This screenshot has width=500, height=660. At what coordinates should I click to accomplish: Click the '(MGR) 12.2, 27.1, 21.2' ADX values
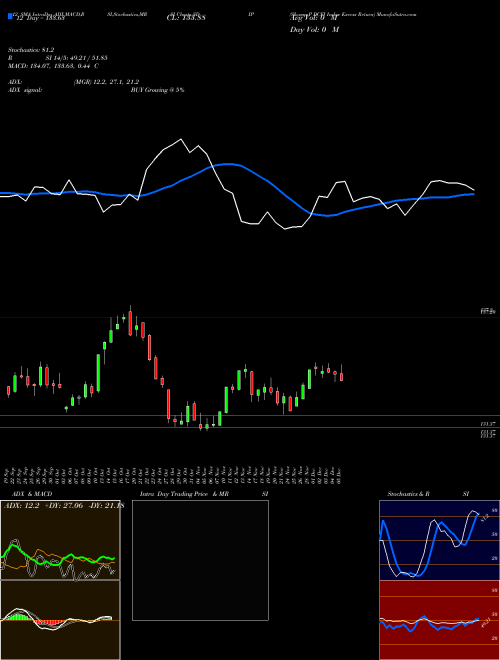coord(106,82)
